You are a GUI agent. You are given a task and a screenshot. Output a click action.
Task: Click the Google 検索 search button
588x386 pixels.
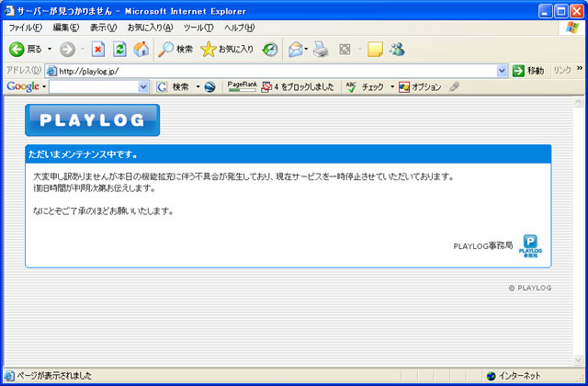tap(173, 87)
